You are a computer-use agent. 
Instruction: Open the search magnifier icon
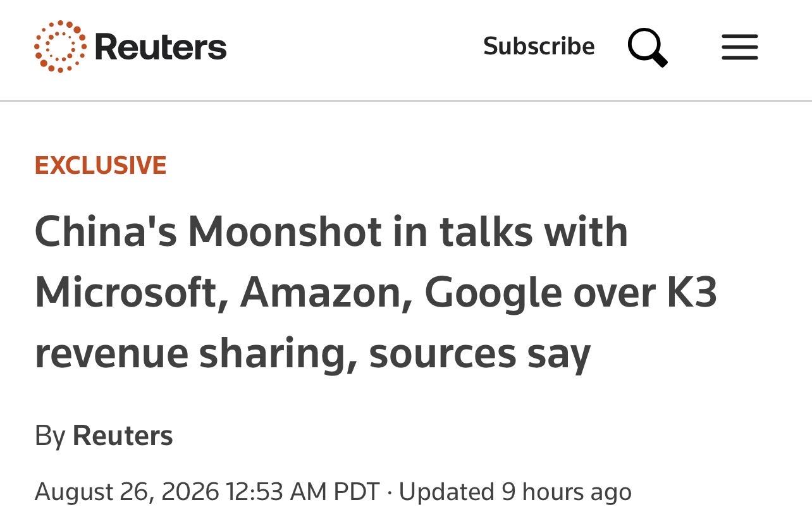click(x=648, y=47)
